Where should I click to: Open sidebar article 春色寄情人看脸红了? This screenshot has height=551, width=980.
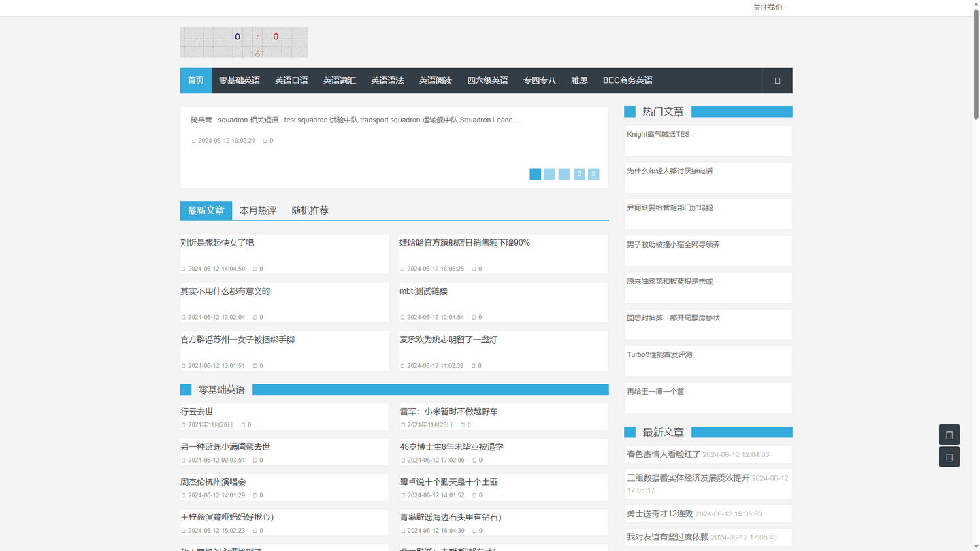(664, 454)
